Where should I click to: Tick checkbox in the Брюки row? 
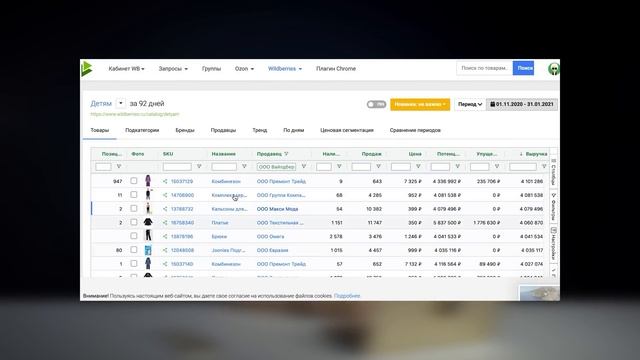click(134, 236)
